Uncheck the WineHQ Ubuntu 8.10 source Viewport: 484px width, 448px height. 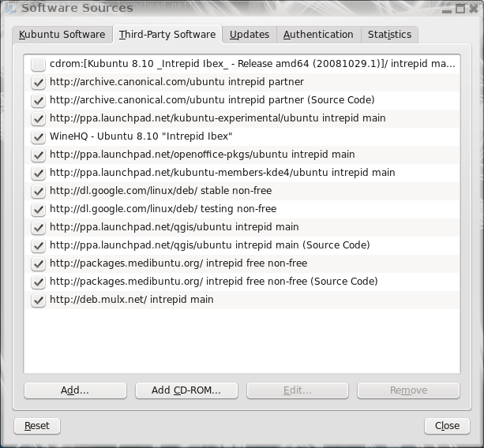click(38, 136)
